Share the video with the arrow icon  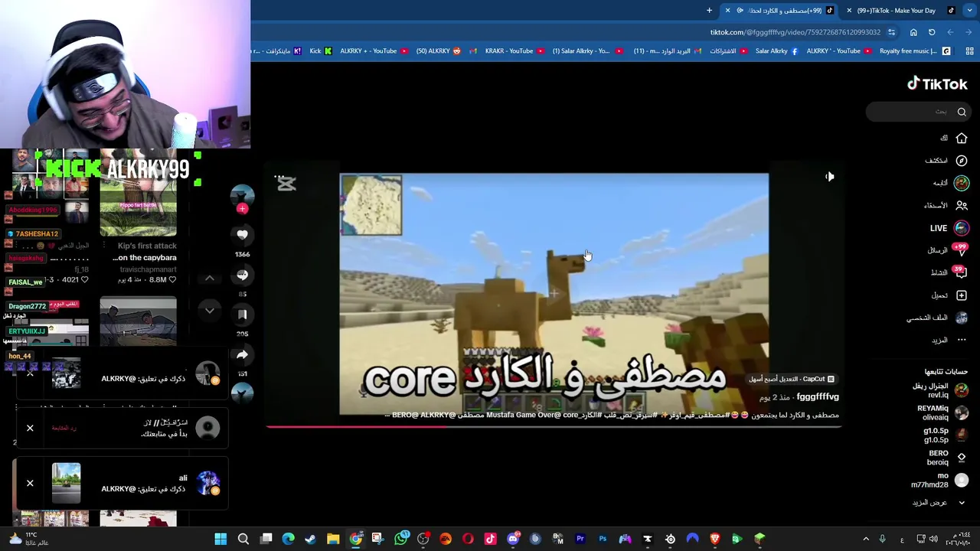tap(242, 354)
